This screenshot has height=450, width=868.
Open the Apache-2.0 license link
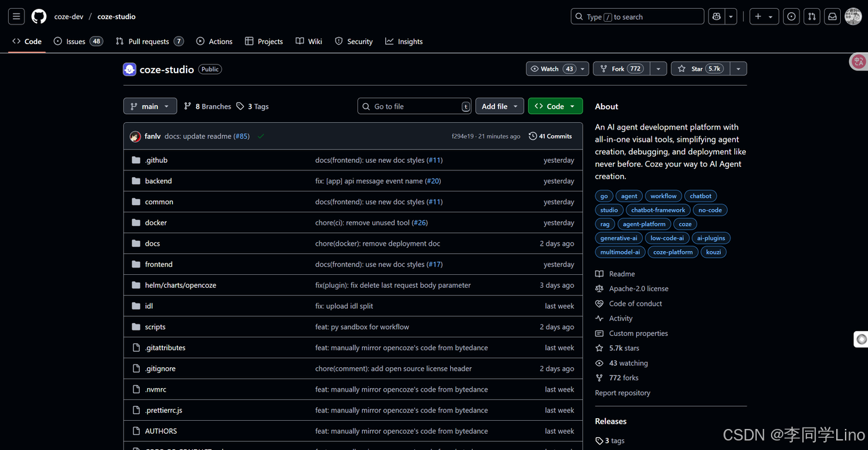632,289
